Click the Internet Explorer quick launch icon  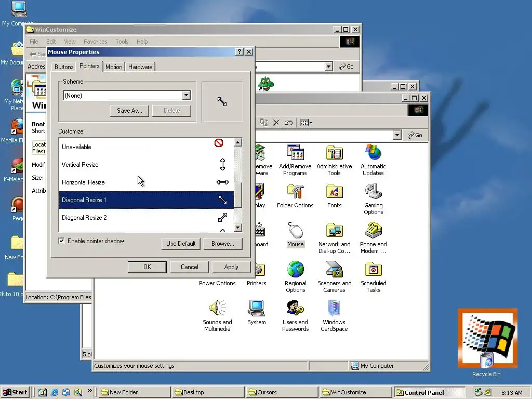coord(54,392)
